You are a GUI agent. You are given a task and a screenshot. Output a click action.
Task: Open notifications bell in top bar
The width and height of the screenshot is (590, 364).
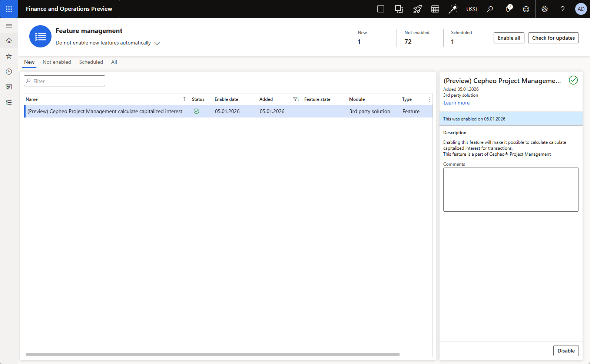(508, 9)
